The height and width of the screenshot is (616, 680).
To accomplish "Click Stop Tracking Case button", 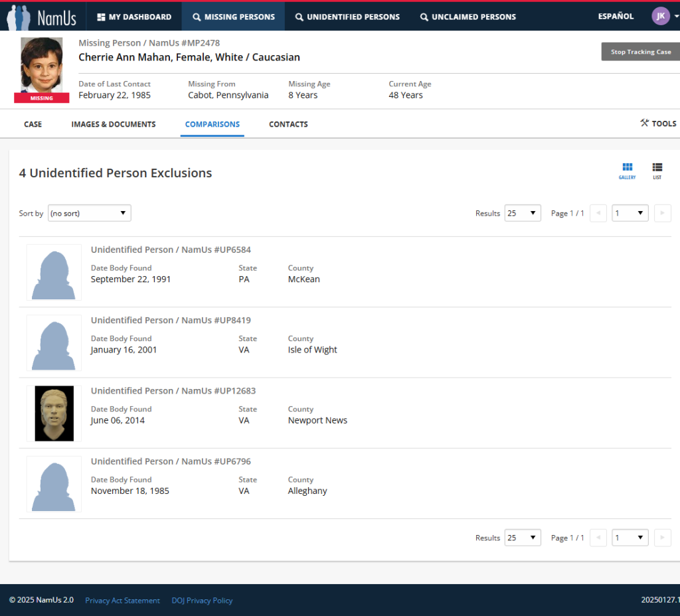I will tap(640, 52).
